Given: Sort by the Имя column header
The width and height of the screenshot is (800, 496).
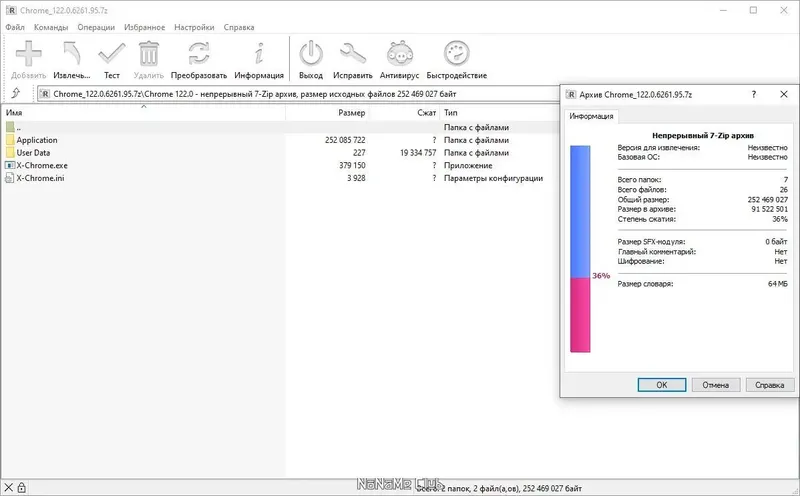Looking at the screenshot, I should pos(143,113).
